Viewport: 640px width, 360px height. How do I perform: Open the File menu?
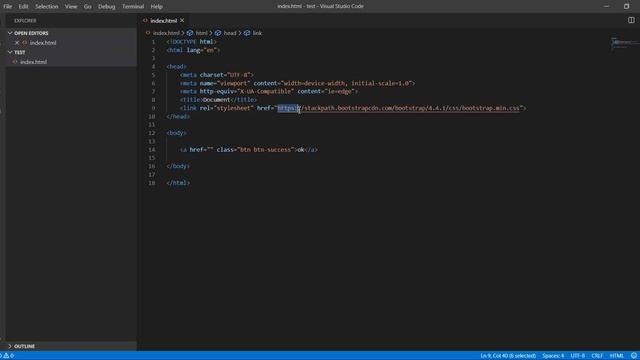pyautogui.click(x=7, y=7)
